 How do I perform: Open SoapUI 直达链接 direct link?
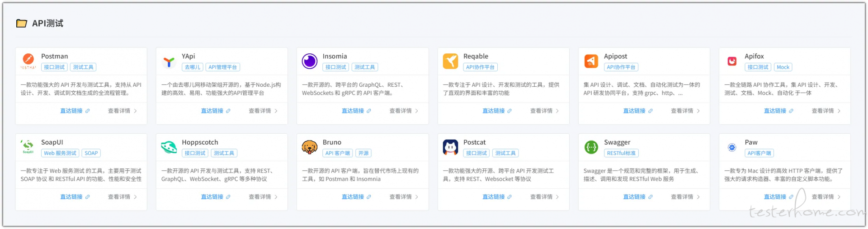(75, 197)
